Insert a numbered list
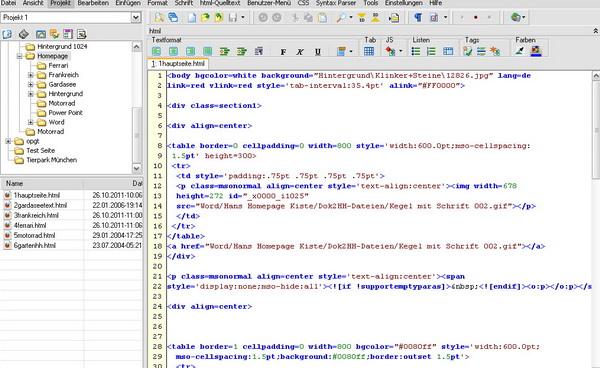 431,51
